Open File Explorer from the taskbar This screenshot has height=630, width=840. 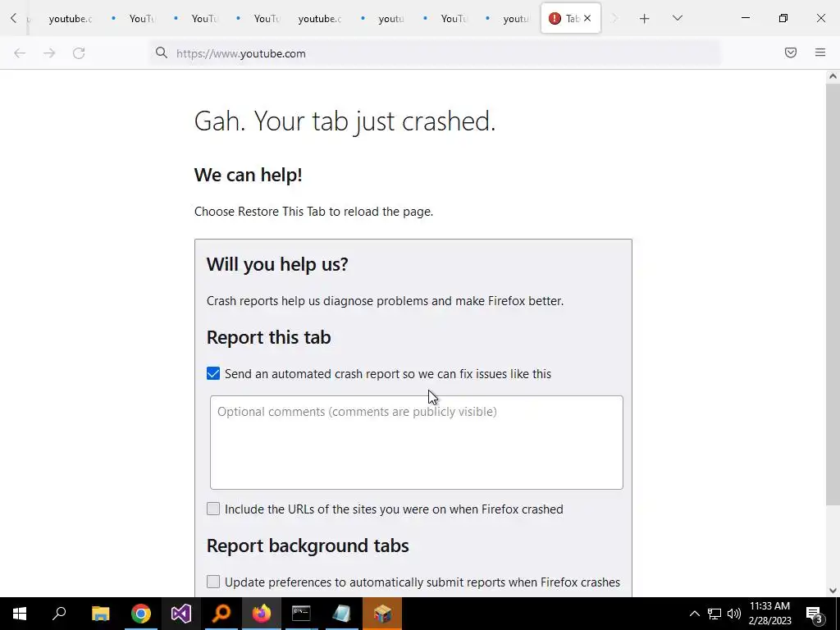coord(100,614)
